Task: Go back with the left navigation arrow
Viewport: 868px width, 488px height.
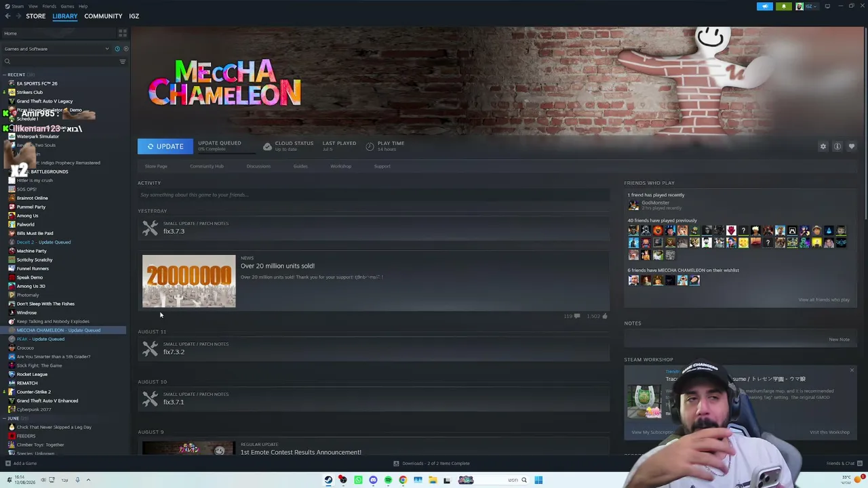Action: click(7, 16)
